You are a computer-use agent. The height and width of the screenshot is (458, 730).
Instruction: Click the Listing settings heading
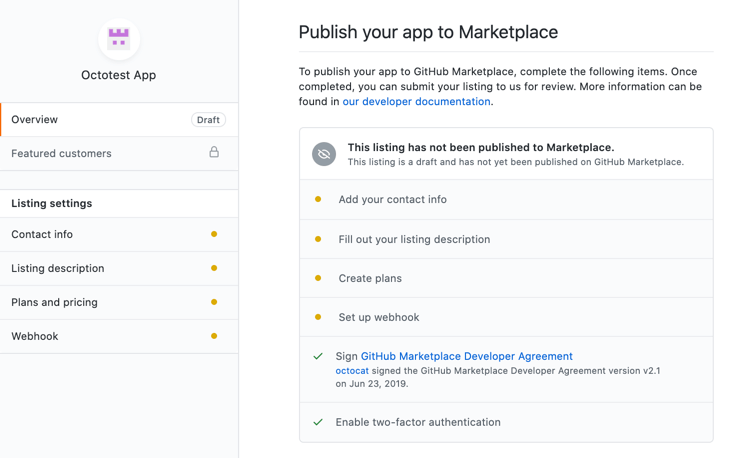[x=52, y=203]
